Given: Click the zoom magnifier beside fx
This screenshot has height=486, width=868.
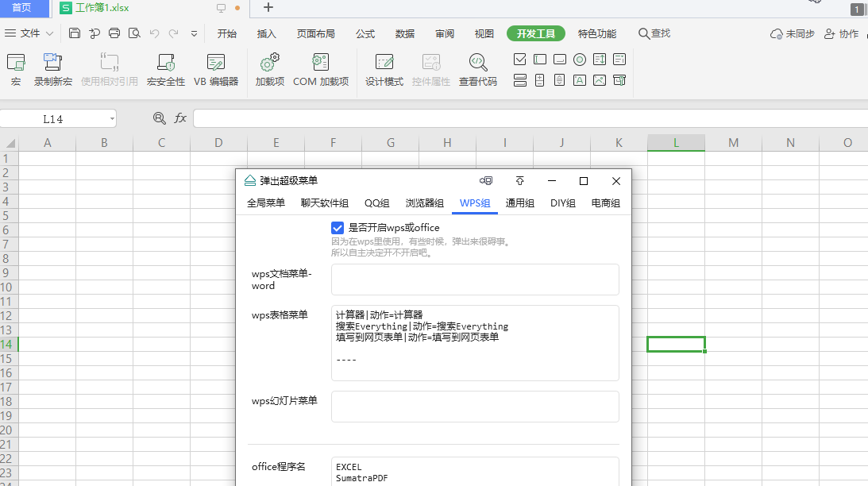Looking at the screenshot, I should pyautogui.click(x=159, y=118).
